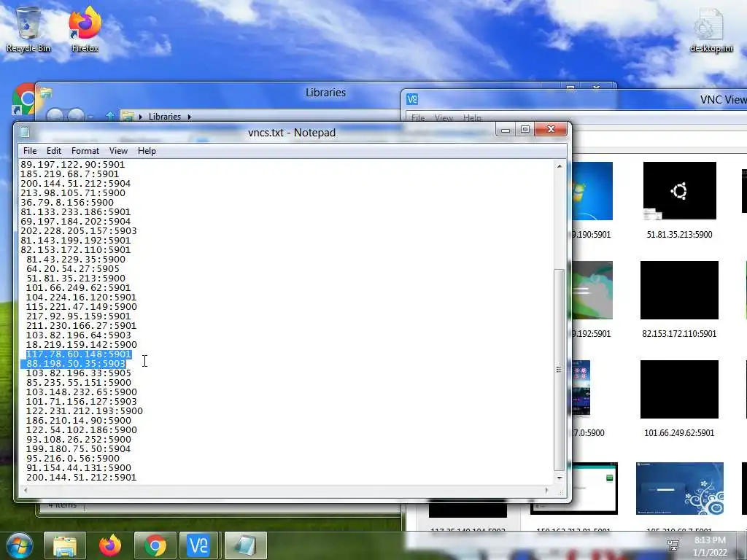Screen dimensions: 747x560
Task: Click the line 69.197.184.202:5904
Action: pos(75,222)
